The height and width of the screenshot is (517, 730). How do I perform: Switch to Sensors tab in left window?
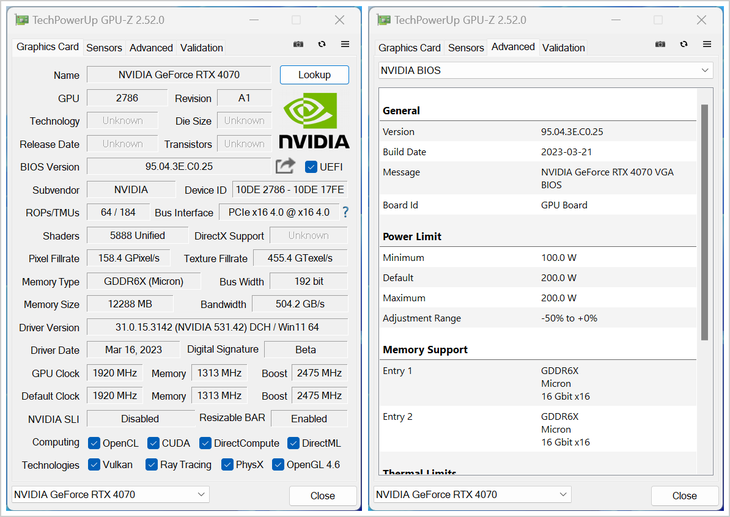(104, 48)
